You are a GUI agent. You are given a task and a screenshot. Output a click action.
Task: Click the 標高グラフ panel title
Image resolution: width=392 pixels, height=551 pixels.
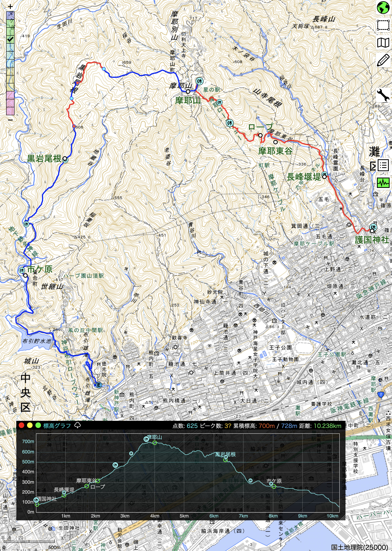point(57,426)
